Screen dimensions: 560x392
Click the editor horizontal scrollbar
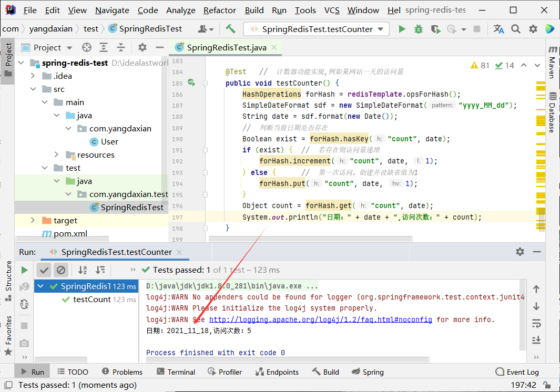coord(310,239)
